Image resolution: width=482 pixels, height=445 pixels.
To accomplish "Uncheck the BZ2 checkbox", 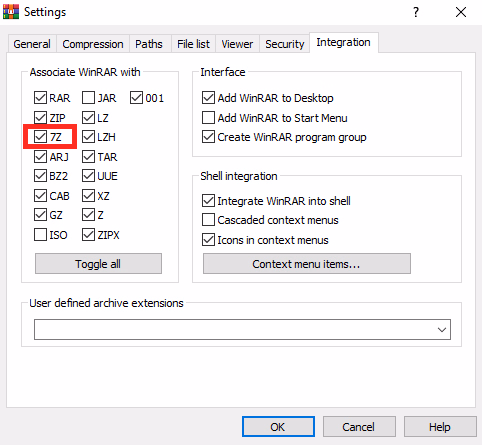I will (40, 176).
